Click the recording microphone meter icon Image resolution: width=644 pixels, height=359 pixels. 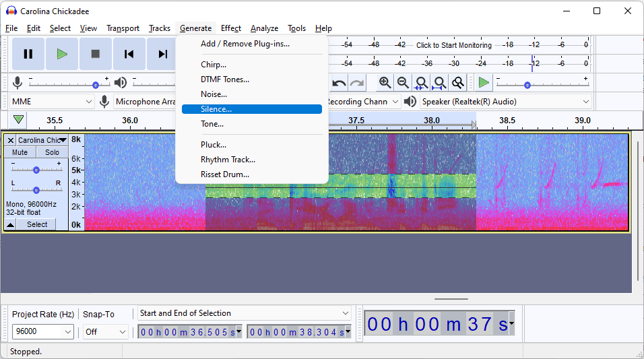coord(18,83)
